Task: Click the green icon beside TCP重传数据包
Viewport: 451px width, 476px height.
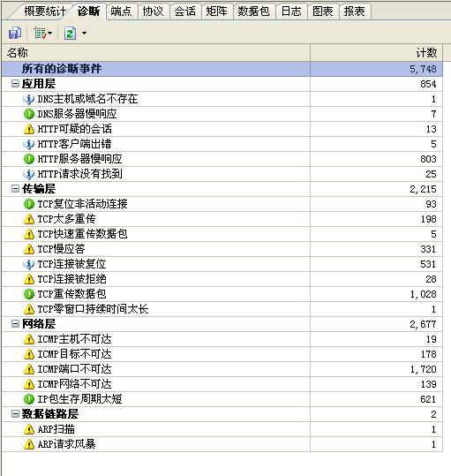Action: [29, 294]
